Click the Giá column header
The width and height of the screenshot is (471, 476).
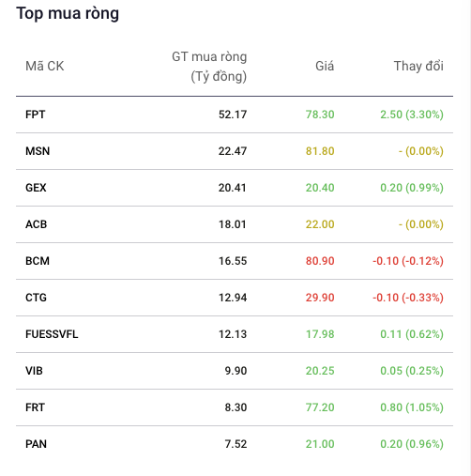click(325, 66)
